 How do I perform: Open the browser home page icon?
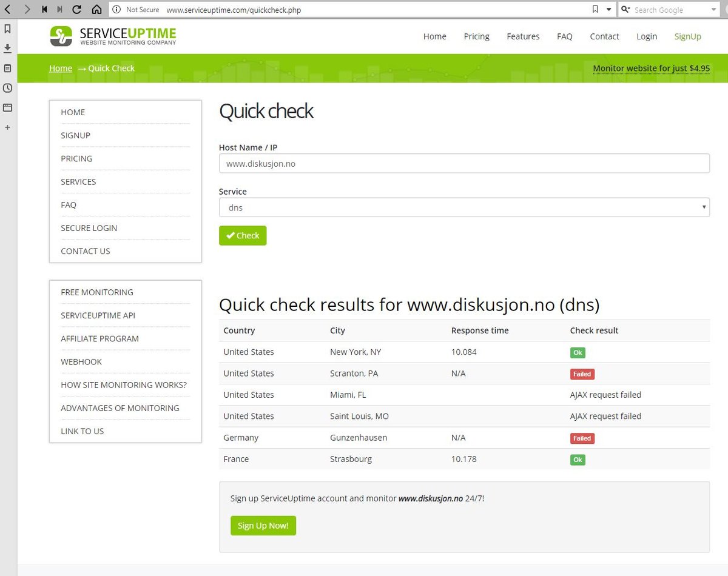pyautogui.click(x=96, y=10)
